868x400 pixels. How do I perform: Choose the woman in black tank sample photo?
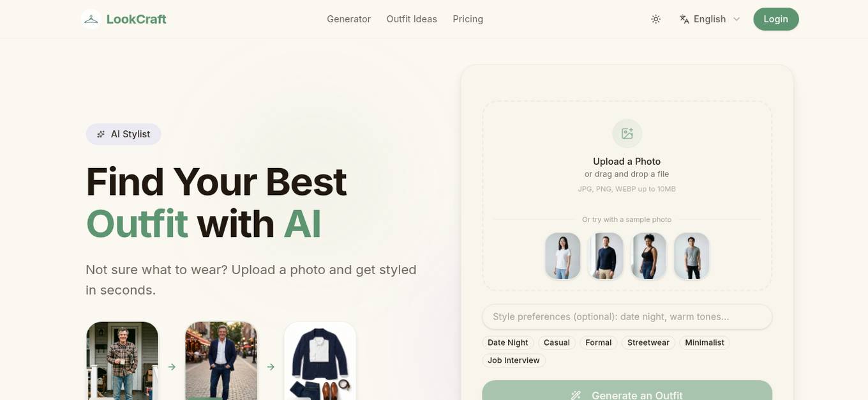(x=648, y=256)
